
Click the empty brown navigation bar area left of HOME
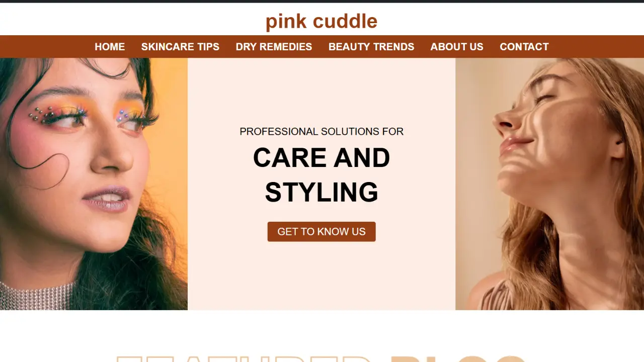[45, 47]
